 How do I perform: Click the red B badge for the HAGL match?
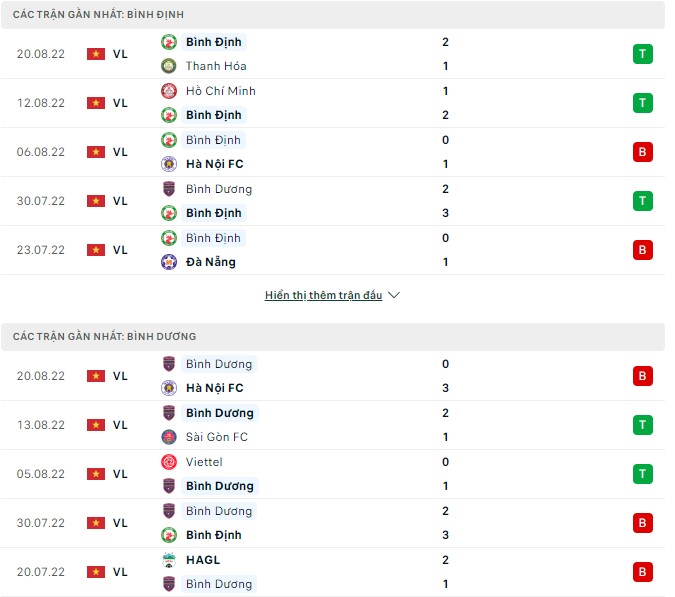click(x=642, y=572)
